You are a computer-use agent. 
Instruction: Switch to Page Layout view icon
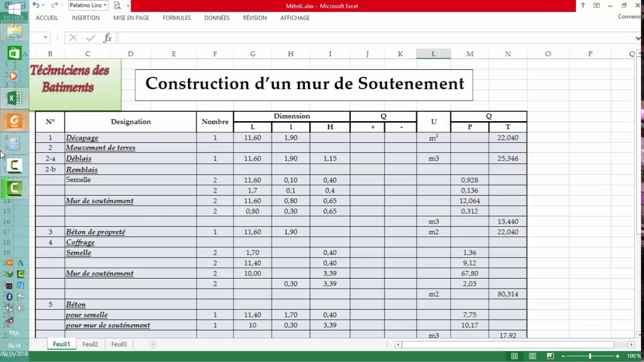(532, 356)
